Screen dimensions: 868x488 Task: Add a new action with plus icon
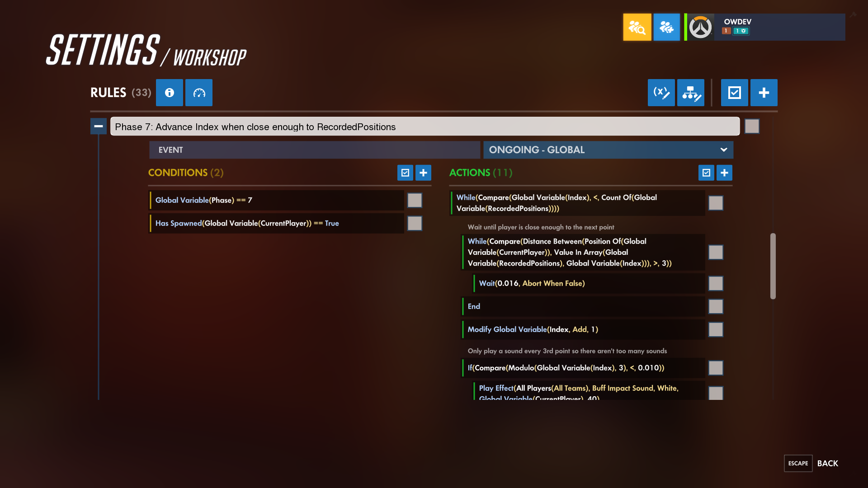pyautogui.click(x=724, y=173)
